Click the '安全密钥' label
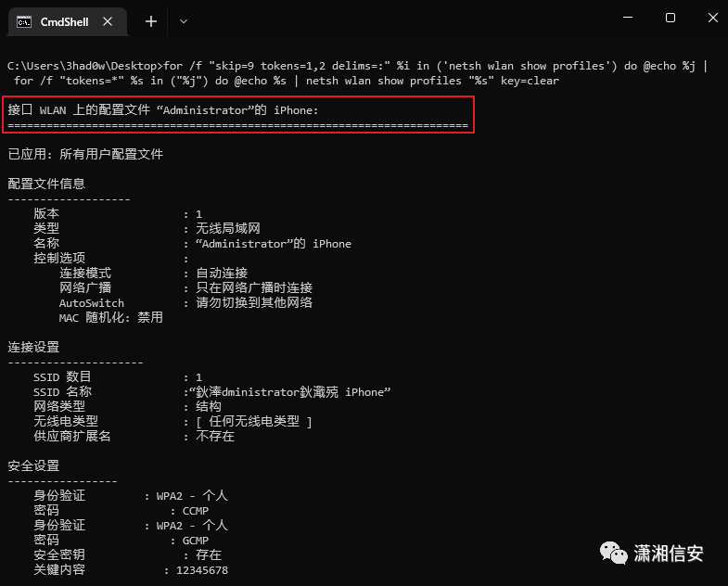The image size is (728, 586). point(59,555)
